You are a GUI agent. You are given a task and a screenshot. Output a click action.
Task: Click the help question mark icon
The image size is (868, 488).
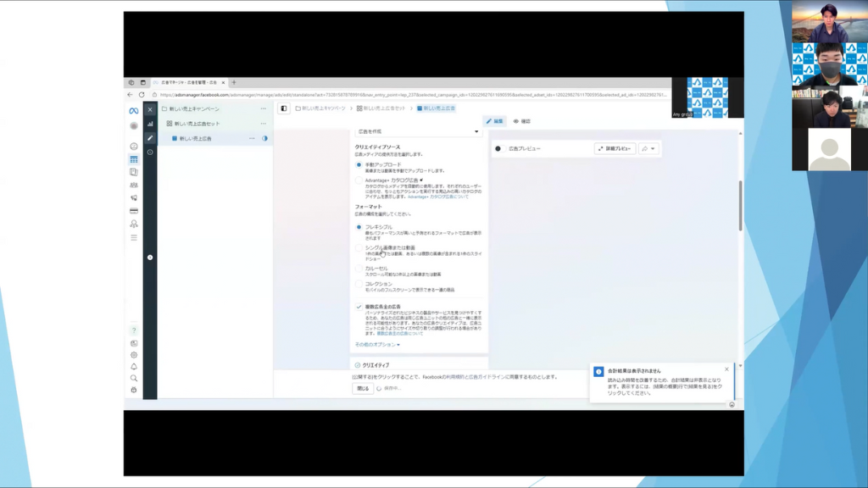(133, 331)
